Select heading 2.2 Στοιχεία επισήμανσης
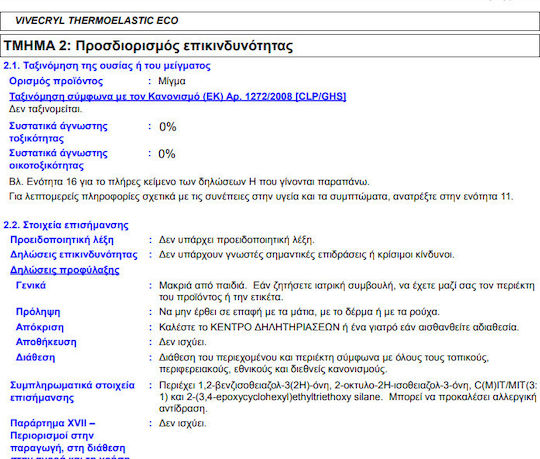Image resolution: width=540 pixels, height=459 pixels. [66, 225]
